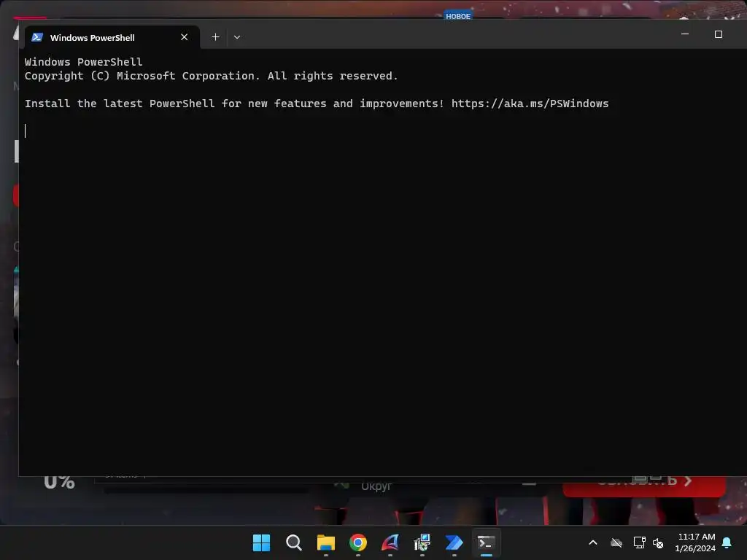Open the notifications bell icon
747x560 pixels.
(x=727, y=542)
